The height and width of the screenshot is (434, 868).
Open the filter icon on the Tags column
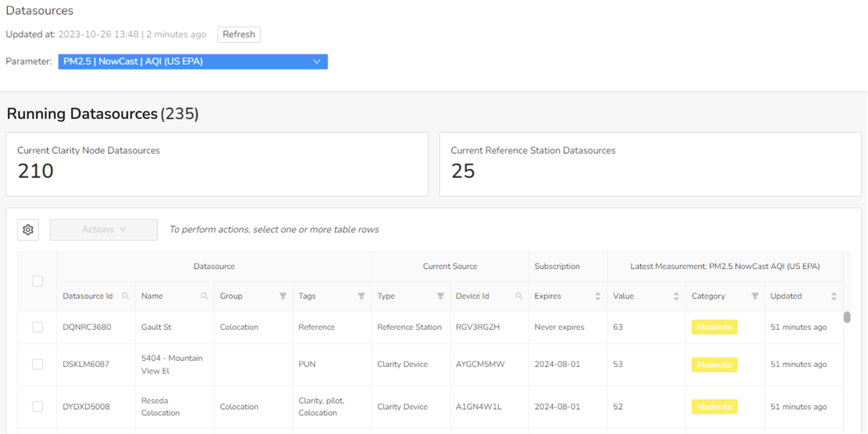[x=361, y=296]
